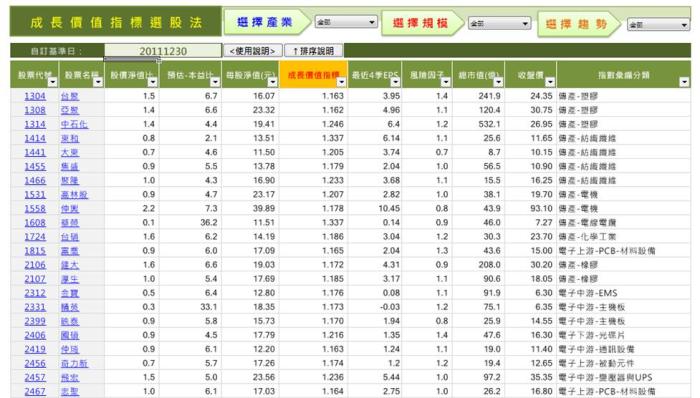The height and width of the screenshot is (398, 700).
Task: Select the 成長價值指標 title banner
Action: [x=116, y=21]
